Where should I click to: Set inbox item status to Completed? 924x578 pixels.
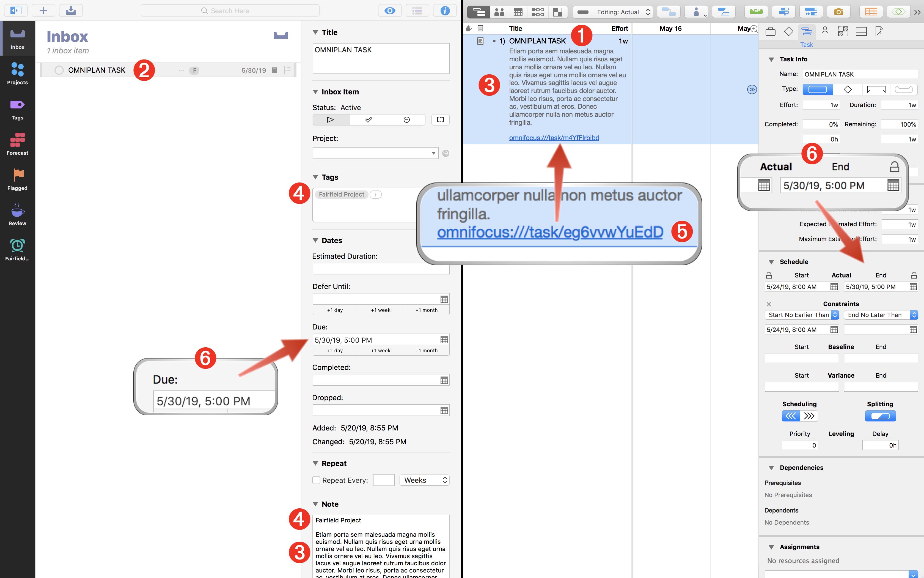[369, 120]
